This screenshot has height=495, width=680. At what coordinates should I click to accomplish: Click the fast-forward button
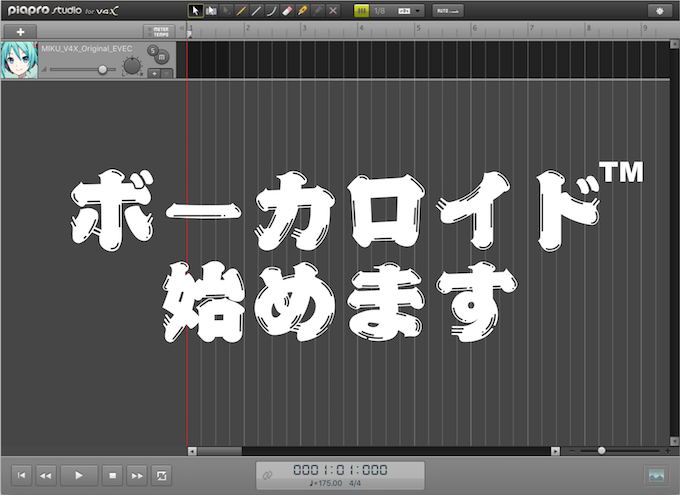(x=137, y=475)
